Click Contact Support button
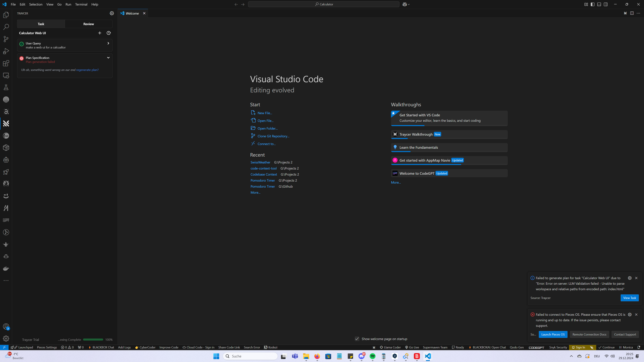Image resolution: width=644 pixels, height=362 pixels. pyautogui.click(x=625, y=334)
